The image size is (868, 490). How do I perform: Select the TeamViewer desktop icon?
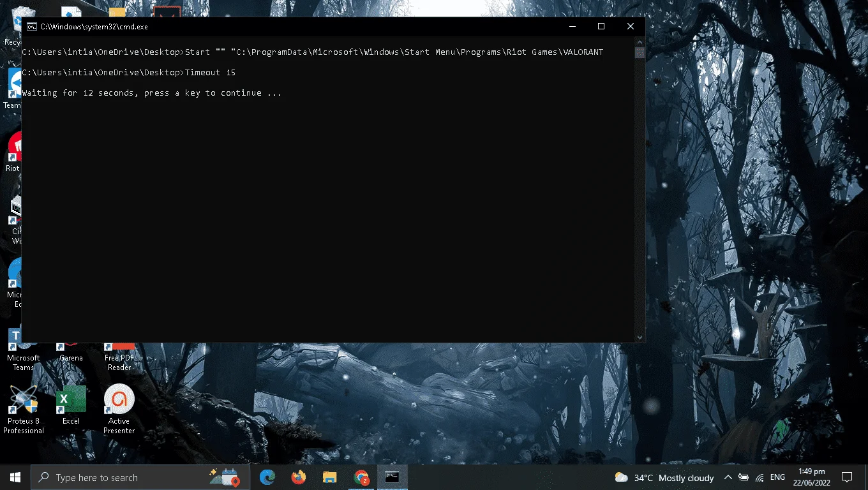(12, 89)
